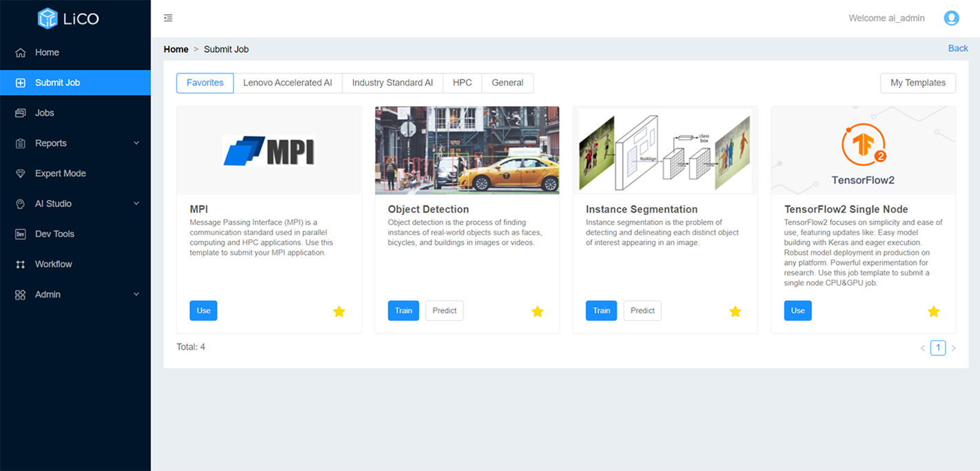Switch to the Lenovo Accelerated AI tab
The width and height of the screenshot is (980, 471).
(x=287, y=83)
